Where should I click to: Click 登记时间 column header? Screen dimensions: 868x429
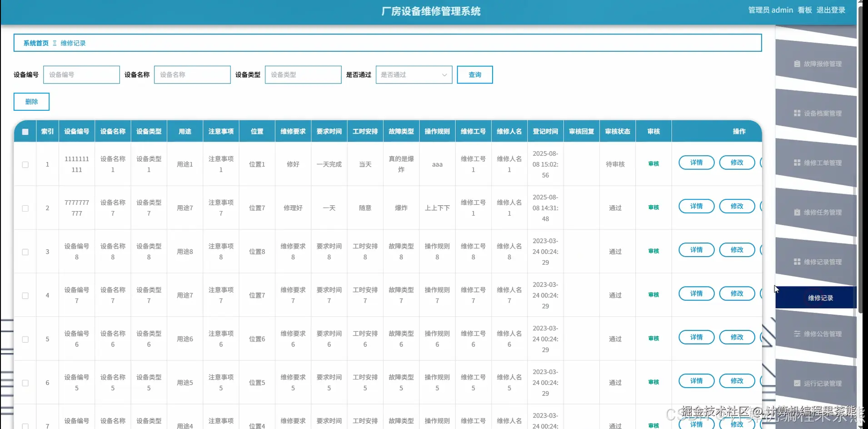pos(545,132)
